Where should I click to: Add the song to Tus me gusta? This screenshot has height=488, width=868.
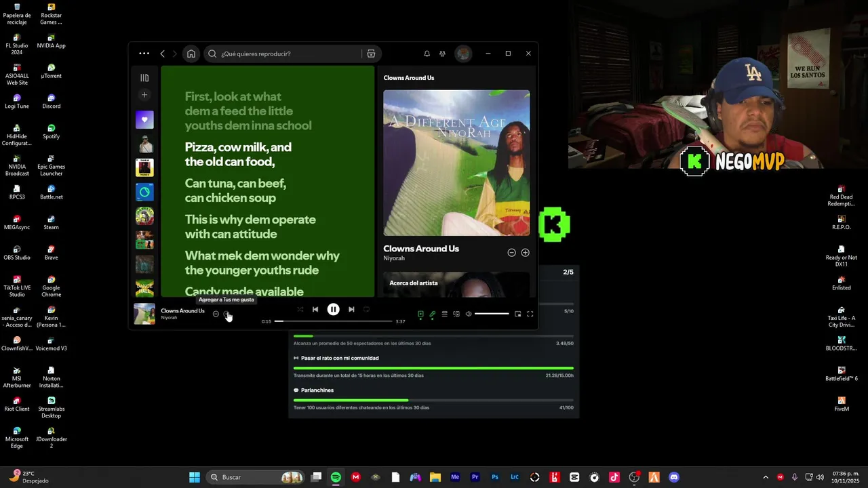pyautogui.click(x=227, y=314)
